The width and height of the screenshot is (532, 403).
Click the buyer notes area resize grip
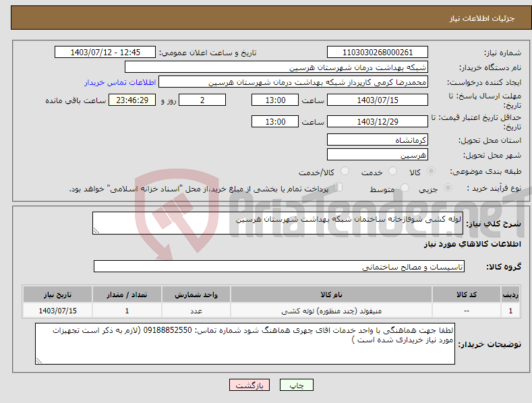click(39, 361)
